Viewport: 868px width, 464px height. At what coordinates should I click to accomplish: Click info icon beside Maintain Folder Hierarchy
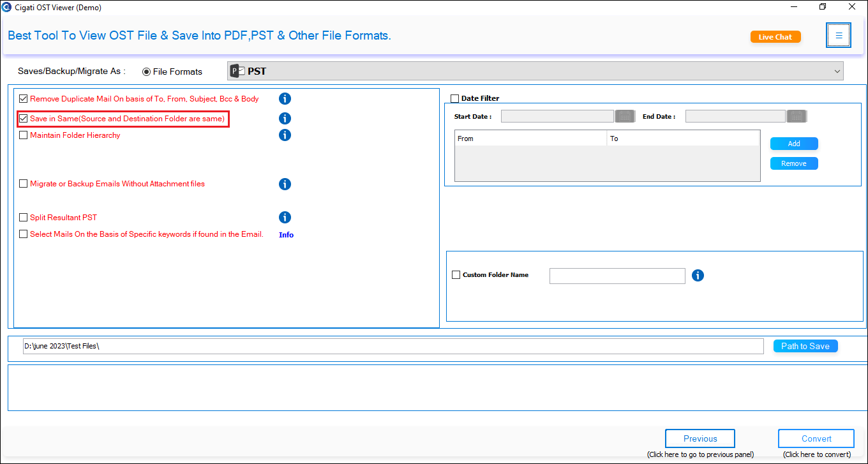tap(285, 135)
